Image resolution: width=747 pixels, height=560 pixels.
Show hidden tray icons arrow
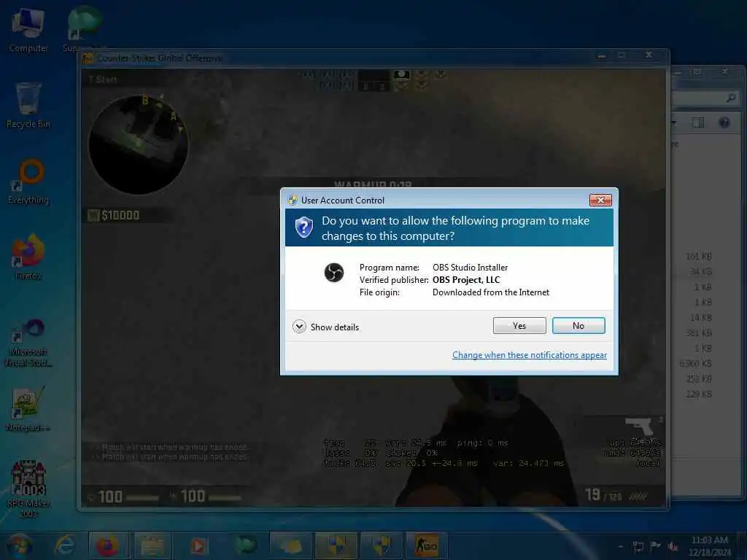620,546
